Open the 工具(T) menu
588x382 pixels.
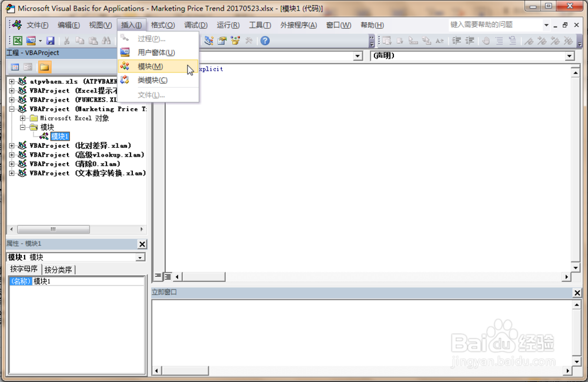click(x=260, y=25)
